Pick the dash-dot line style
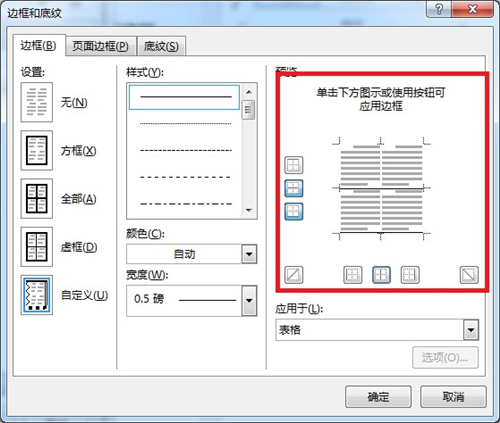500x423 pixels. [x=185, y=204]
